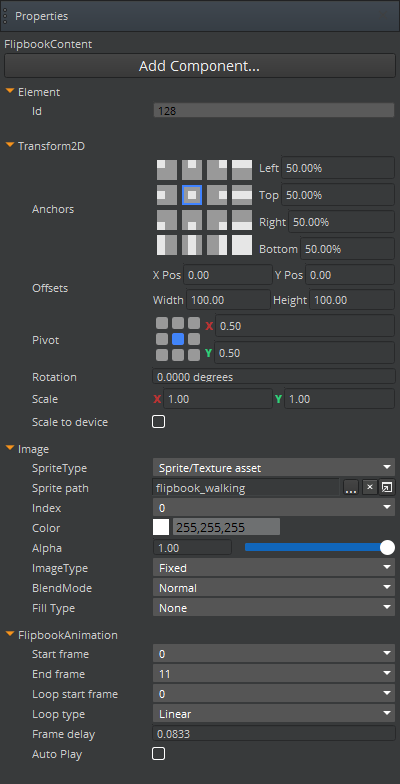Select the middle-right anchor preset
The width and height of the screenshot is (400, 784).
pyautogui.click(x=217, y=195)
